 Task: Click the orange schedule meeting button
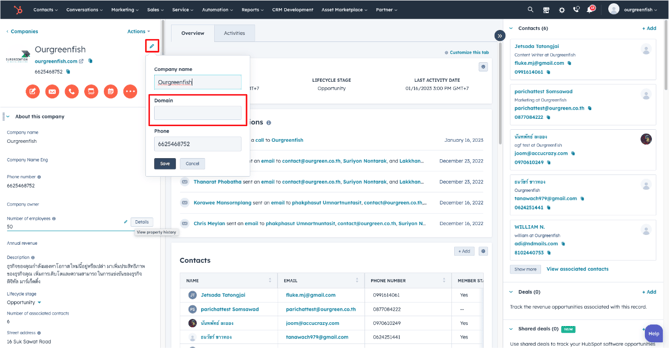pos(111,91)
